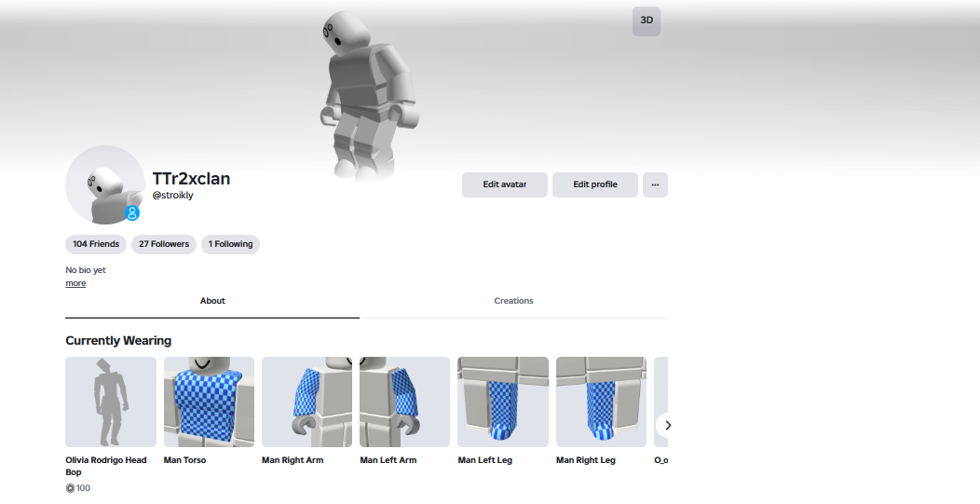Click the Man Right Arm item name
Viewport: 980px width, 504px height.
point(293,460)
